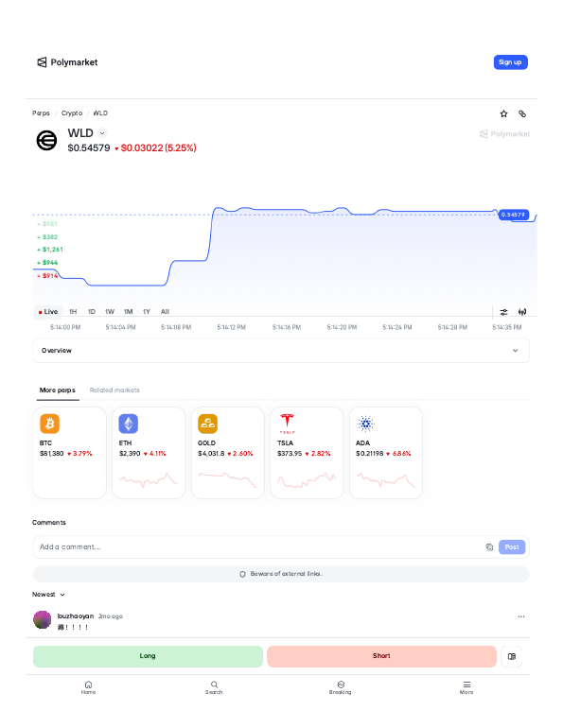The width and height of the screenshot is (563, 728).
Task: Click the Overview chevron arrow
Action: pos(515,351)
